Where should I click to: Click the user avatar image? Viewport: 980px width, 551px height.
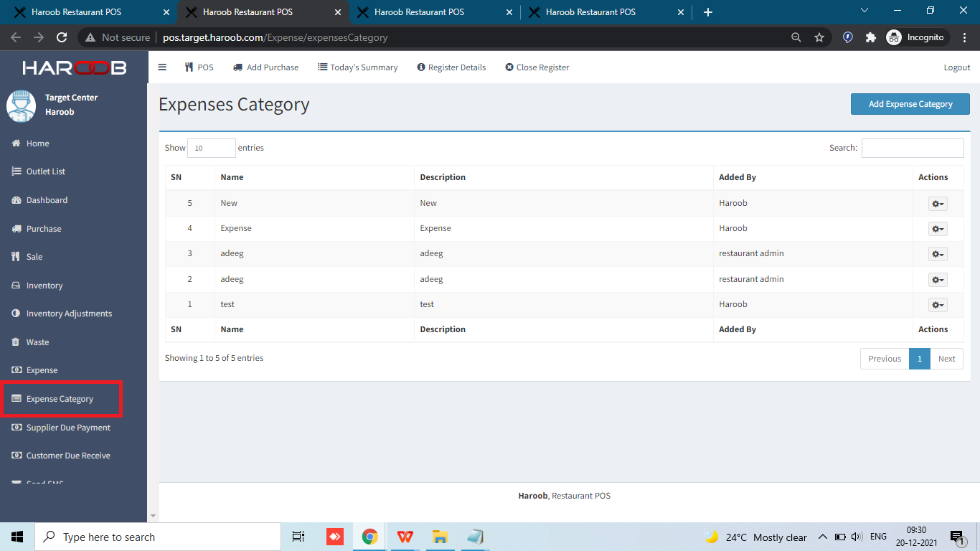tap(21, 105)
